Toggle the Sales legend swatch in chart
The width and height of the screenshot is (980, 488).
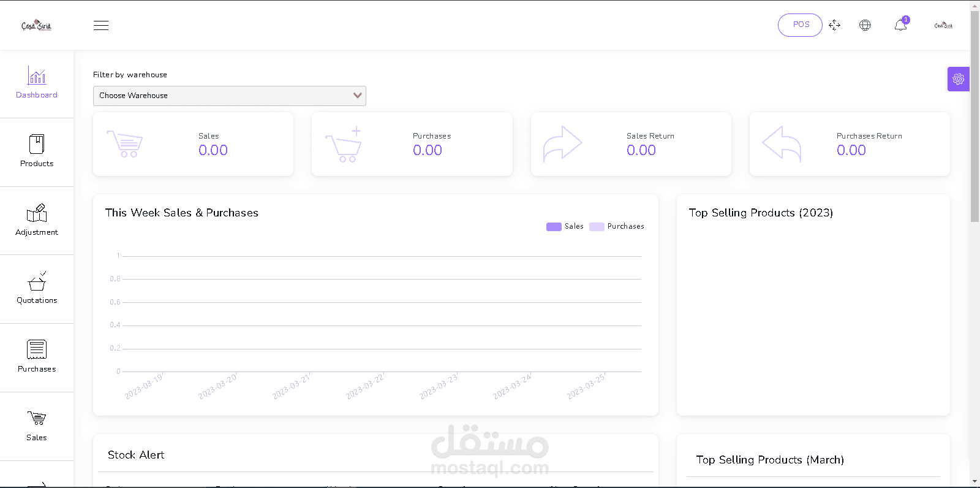click(554, 227)
